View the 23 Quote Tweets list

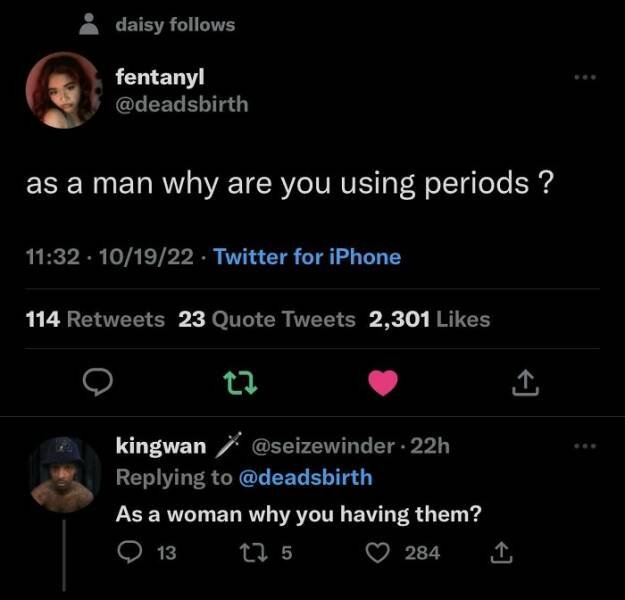point(267,320)
